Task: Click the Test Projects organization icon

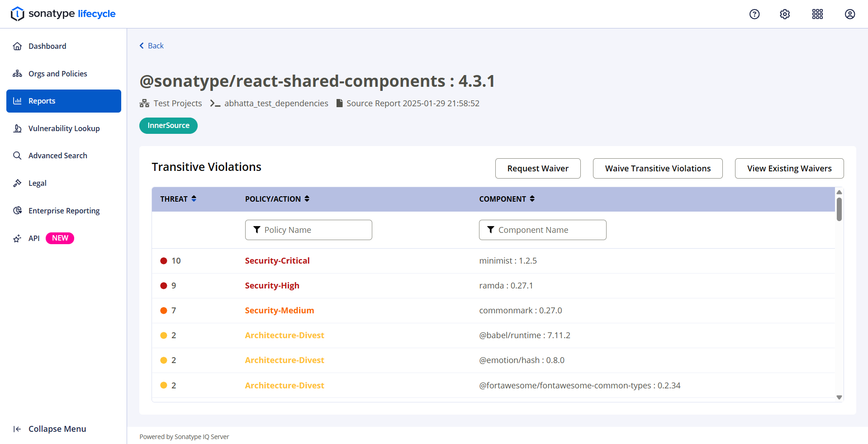Action: tap(144, 104)
